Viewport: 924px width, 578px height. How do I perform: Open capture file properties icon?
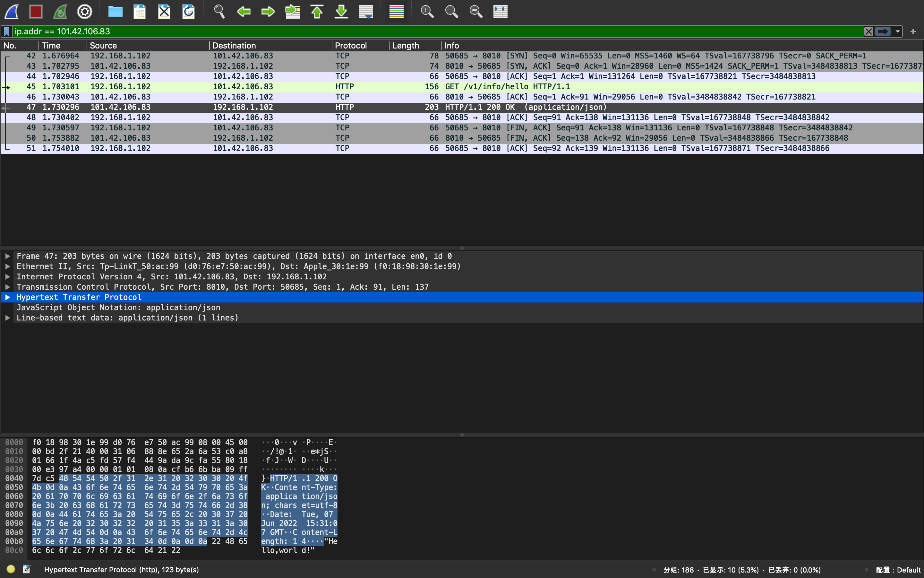pyautogui.click(x=26, y=569)
